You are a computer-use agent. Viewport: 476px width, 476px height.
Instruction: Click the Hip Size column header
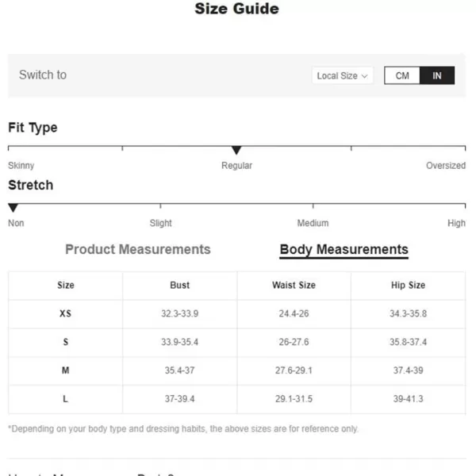408,285
